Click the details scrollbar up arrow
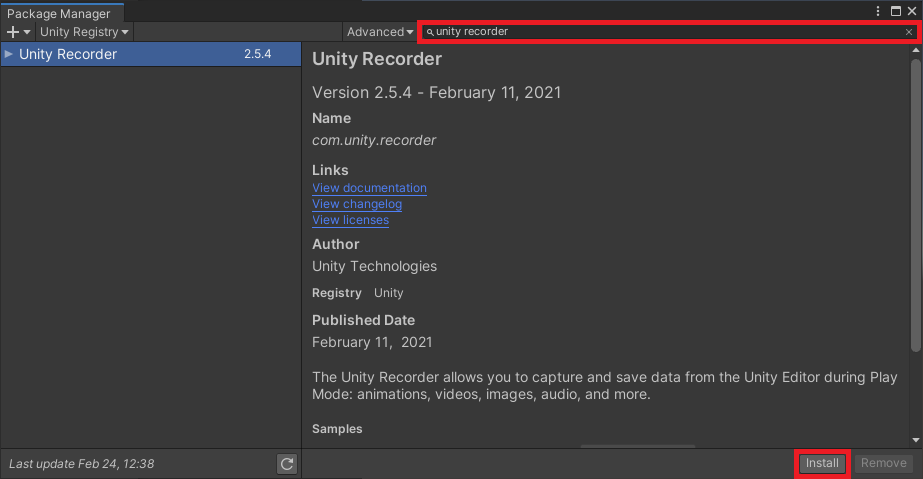Screen dimensions: 923x479 915,51
